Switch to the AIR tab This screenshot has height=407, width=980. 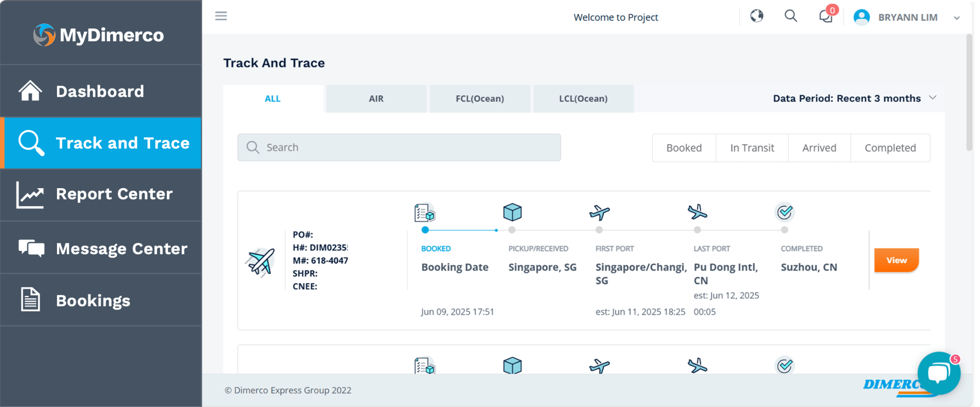click(x=376, y=99)
